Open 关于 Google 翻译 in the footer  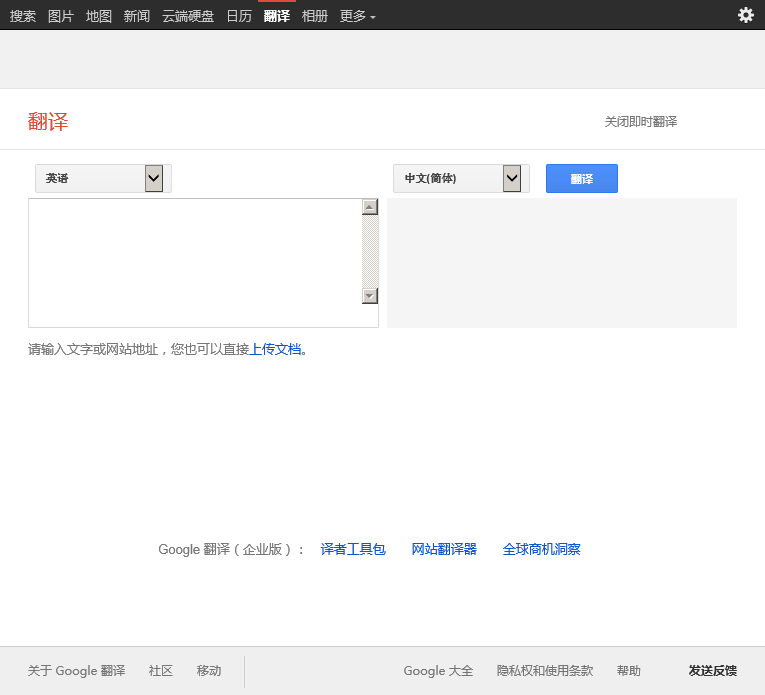(77, 671)
